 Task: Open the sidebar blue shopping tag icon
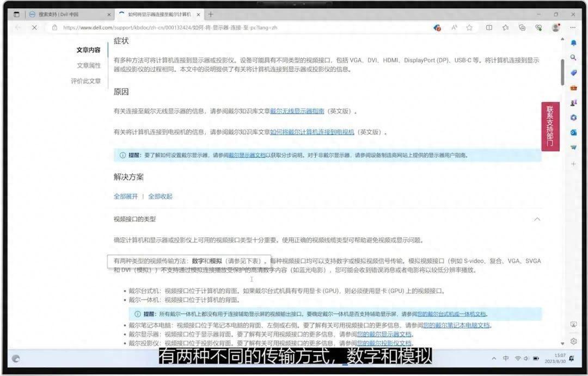[573, 73]
